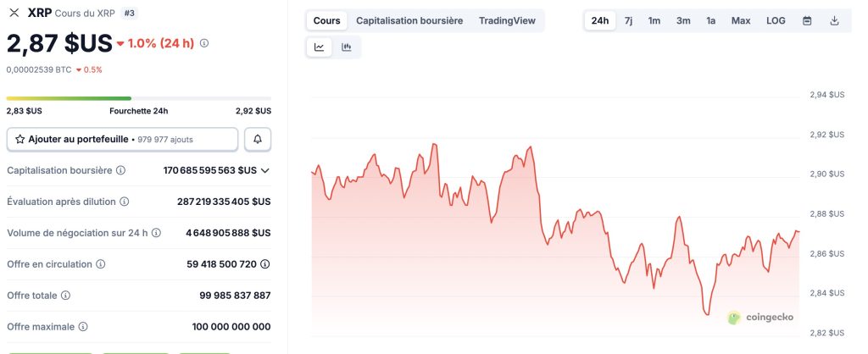
Task: Click the download chart data icon
Action: click(x=834, y=20)
